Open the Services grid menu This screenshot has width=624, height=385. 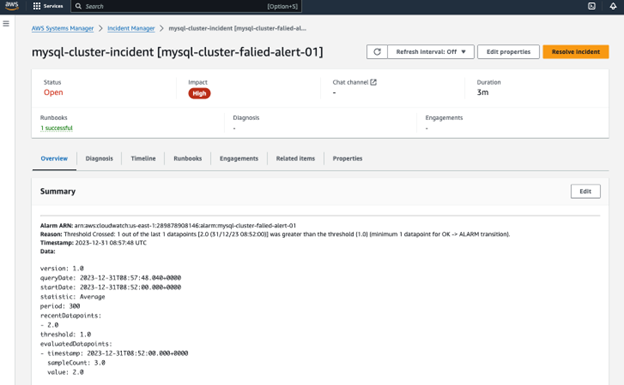coord(48,6)
